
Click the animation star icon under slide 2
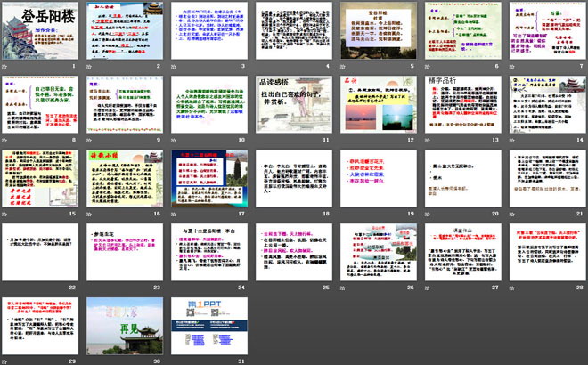[89, 66]
